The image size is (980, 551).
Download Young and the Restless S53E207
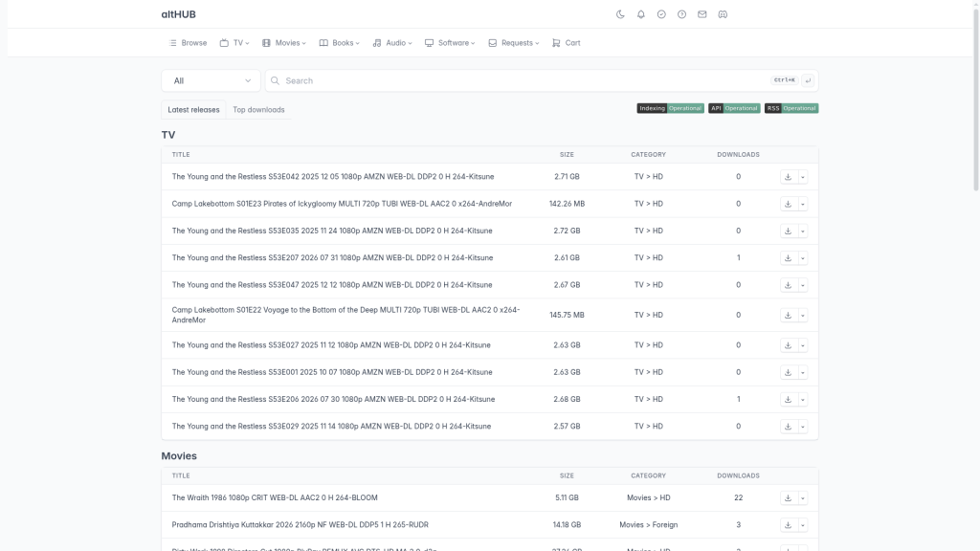point(789,258)
